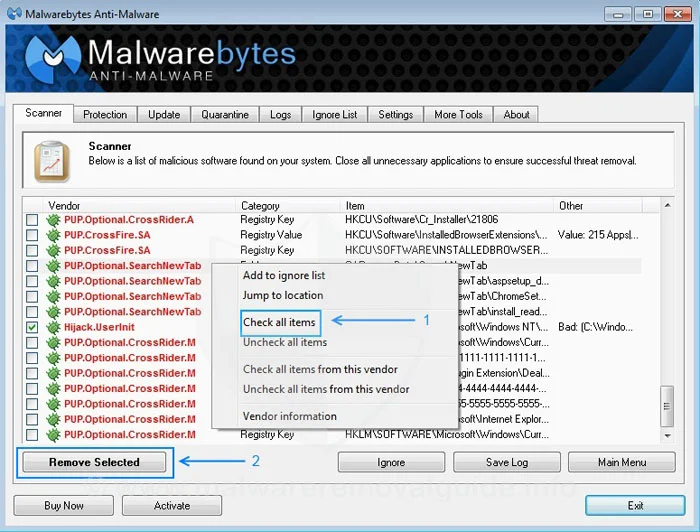Tick the checkbox of the HKCU\SOFTWARE\INSTALLEDBROWSER row
The width and height of the screenshot is (700, 532).
point(32,250)
